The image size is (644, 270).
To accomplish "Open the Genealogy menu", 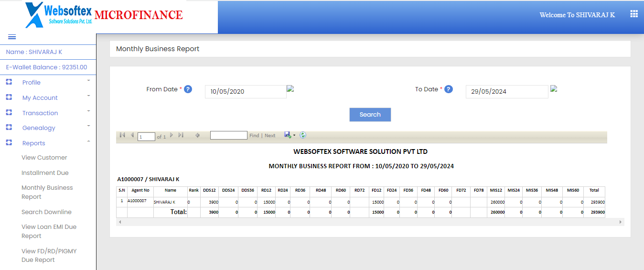I will [x=39, y=128].
